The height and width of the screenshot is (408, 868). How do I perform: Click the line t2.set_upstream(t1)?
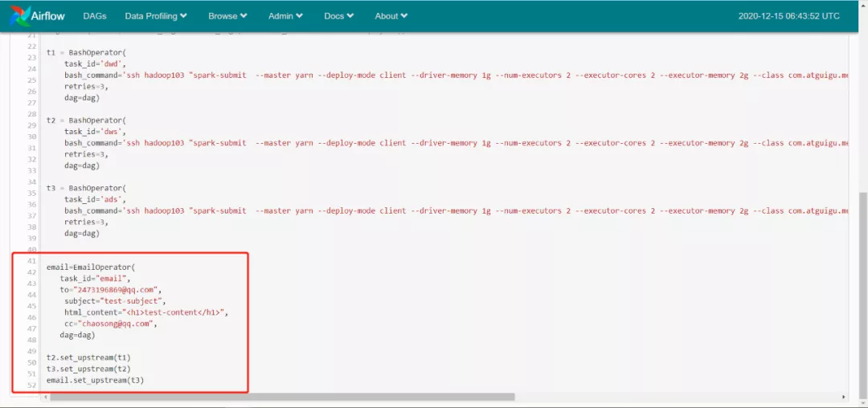point(88,357)
